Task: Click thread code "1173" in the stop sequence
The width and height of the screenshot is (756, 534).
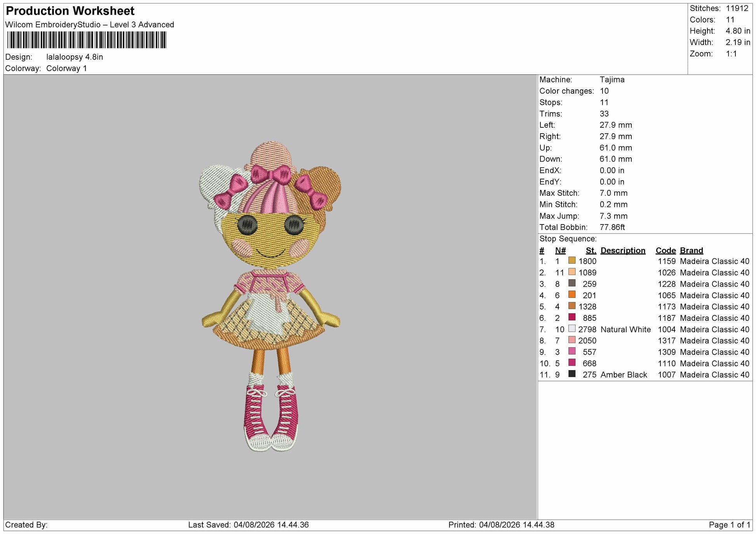Action: pos(667,307)
